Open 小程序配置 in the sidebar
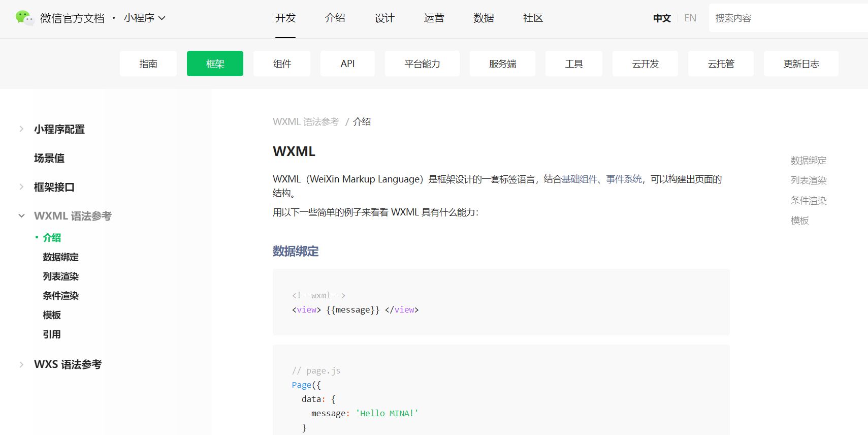Viewport: 868px width, 435px height. point(59,129)
